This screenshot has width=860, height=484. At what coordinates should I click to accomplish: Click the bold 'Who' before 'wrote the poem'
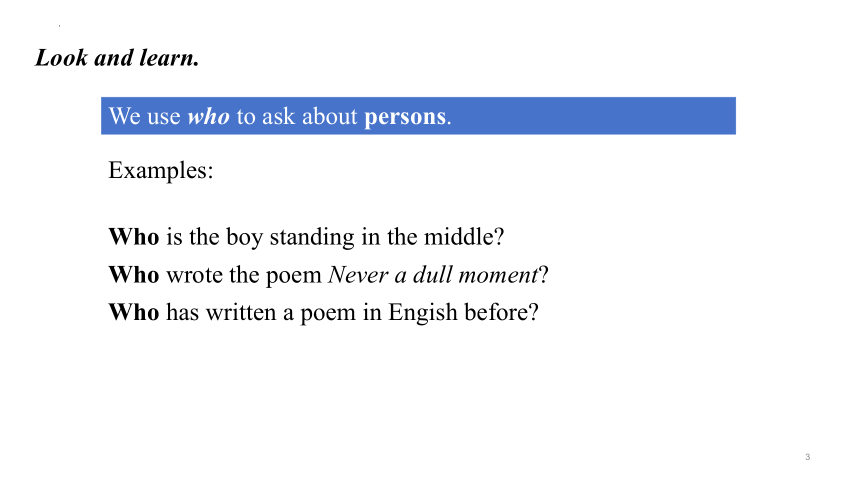point(134,275)
